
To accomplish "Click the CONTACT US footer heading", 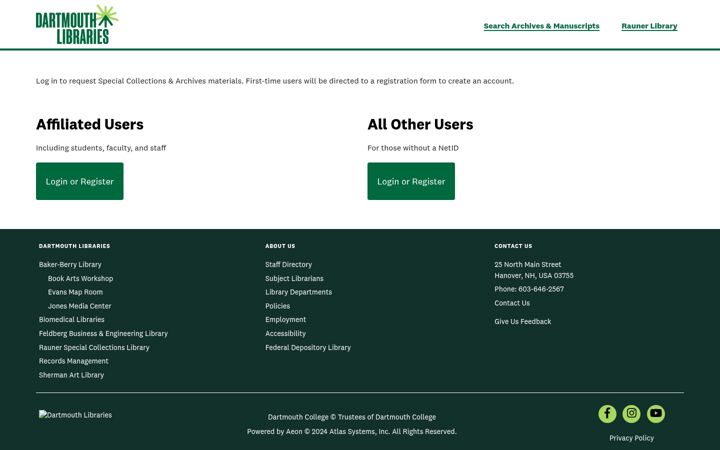I will tap(513, 246).
